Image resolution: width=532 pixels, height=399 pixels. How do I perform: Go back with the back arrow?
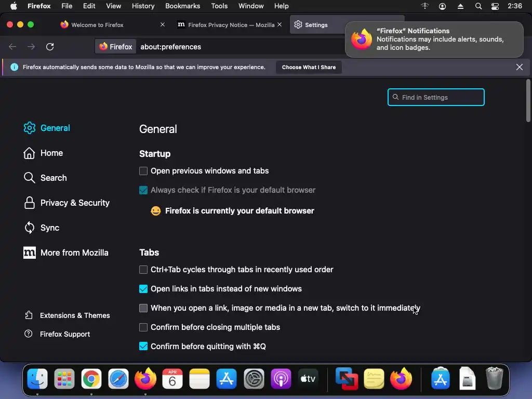coord(12,47)
